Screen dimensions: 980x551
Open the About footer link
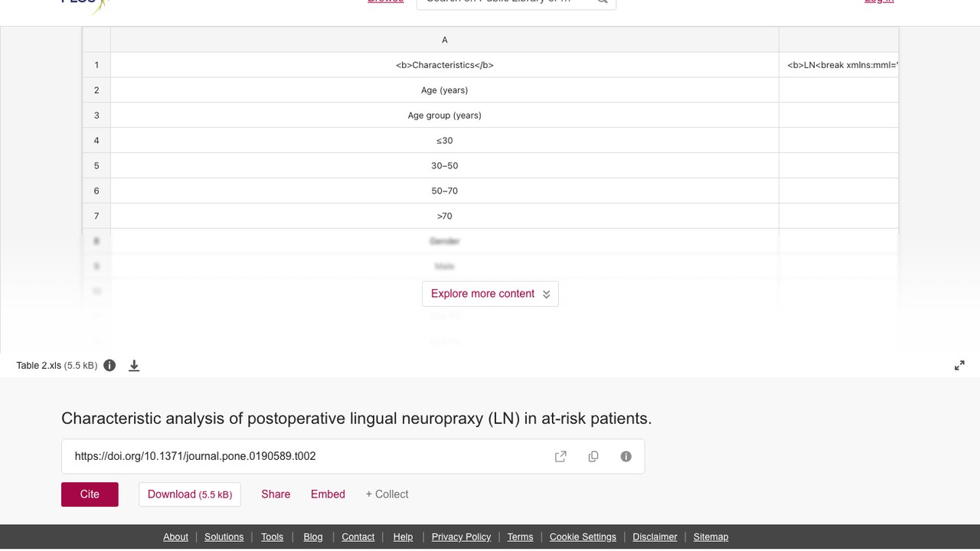pyautogui.click(x=175, y=537)
